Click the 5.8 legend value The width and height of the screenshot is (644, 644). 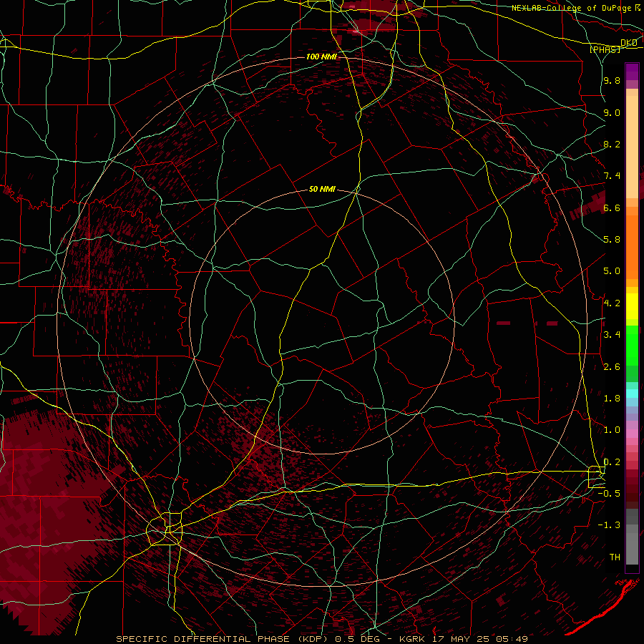612,240
